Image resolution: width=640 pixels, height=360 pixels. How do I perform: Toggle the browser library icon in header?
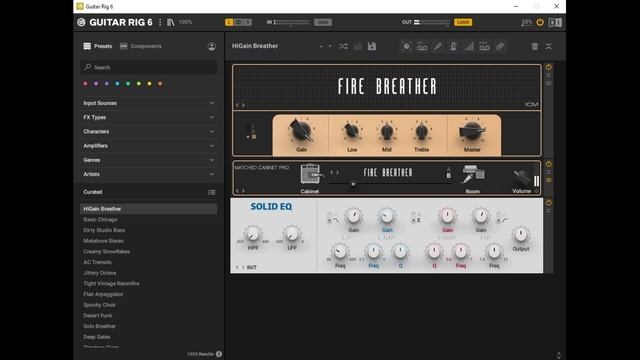[171, 22]
